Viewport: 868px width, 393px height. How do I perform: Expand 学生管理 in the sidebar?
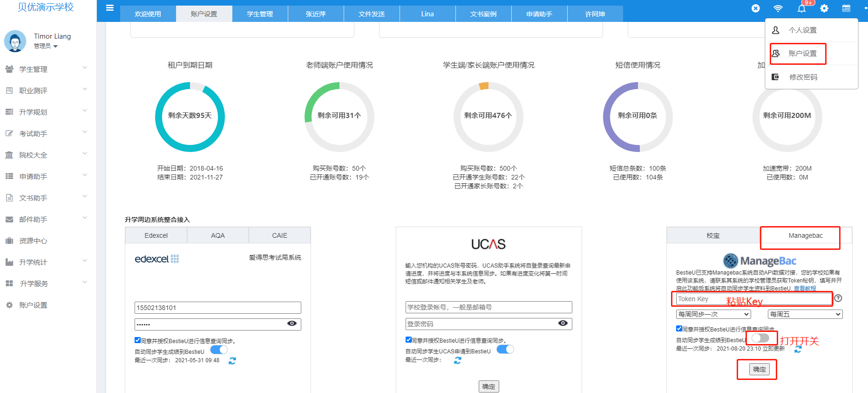tap(47, 69)
